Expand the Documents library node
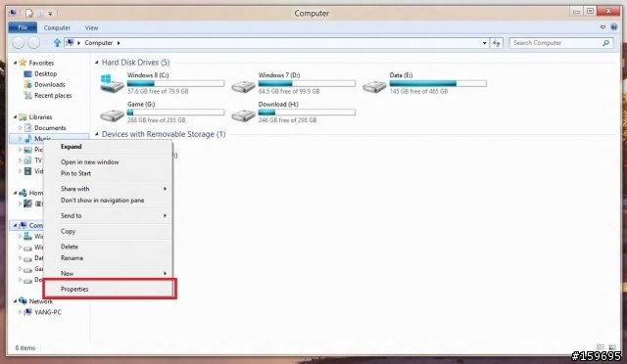The height and width of the screenshot is (364, 627). point(20,128)
